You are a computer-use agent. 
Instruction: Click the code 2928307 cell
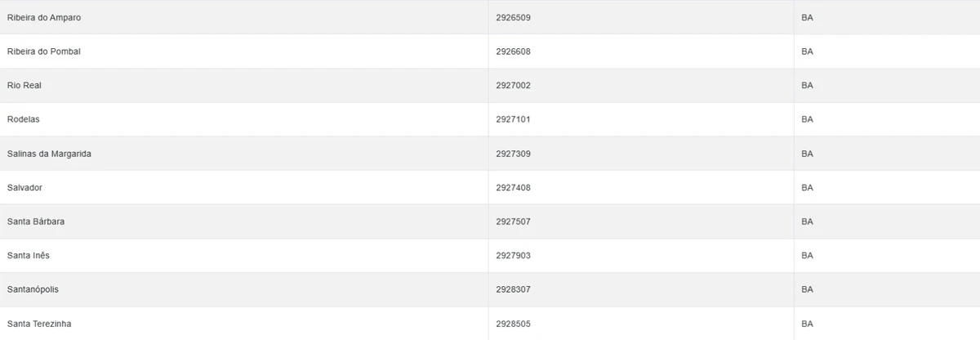[x=513, y=289]
